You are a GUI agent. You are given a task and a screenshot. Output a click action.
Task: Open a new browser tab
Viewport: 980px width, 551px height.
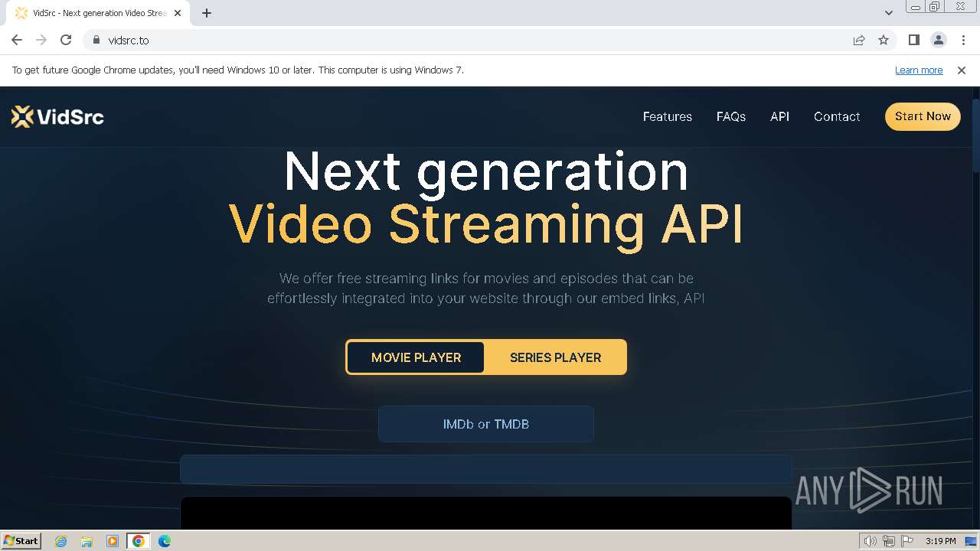[x=207, y=13]
